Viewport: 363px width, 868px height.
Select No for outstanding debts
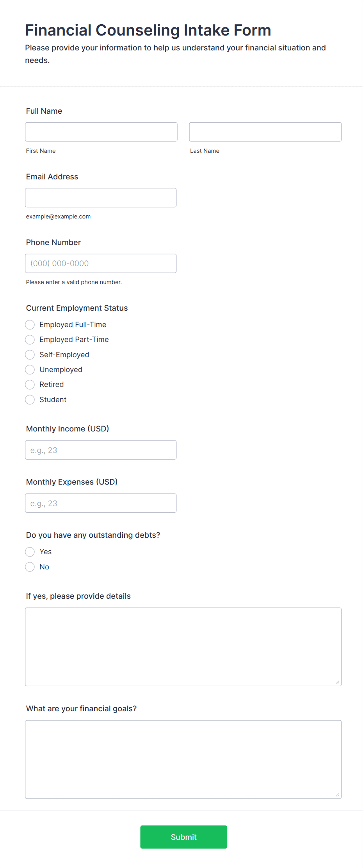click(x=30, y=567)
